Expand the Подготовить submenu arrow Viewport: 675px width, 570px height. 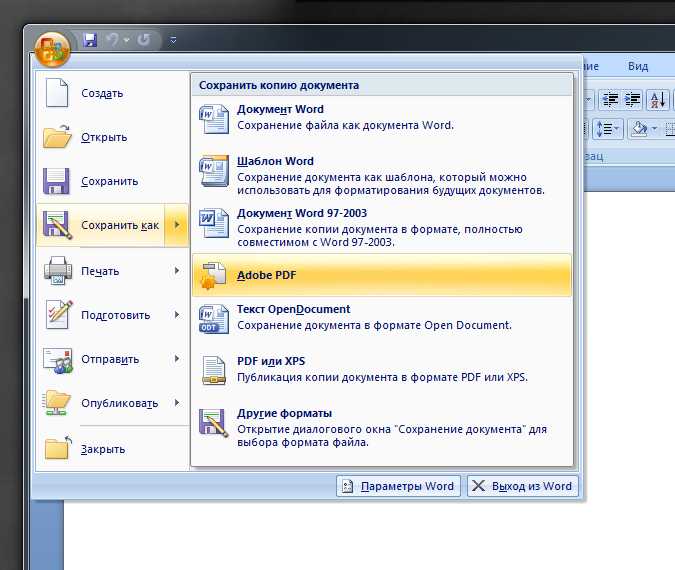click(x=176, y=315)
